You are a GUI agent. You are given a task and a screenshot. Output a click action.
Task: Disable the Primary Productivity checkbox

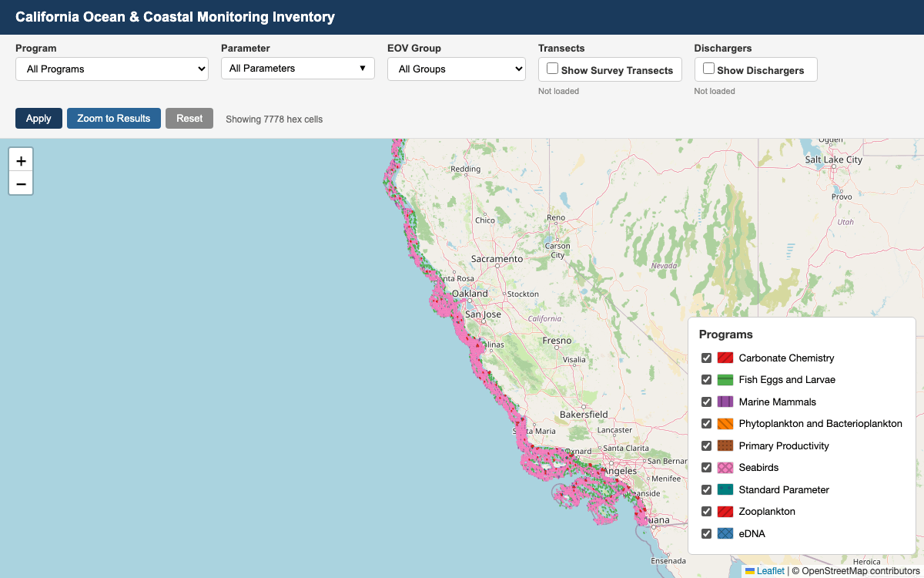706,445
